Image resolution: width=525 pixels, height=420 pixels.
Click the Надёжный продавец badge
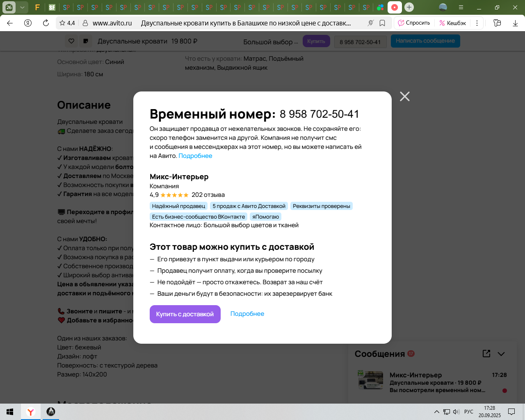click(x=178, y=206)
